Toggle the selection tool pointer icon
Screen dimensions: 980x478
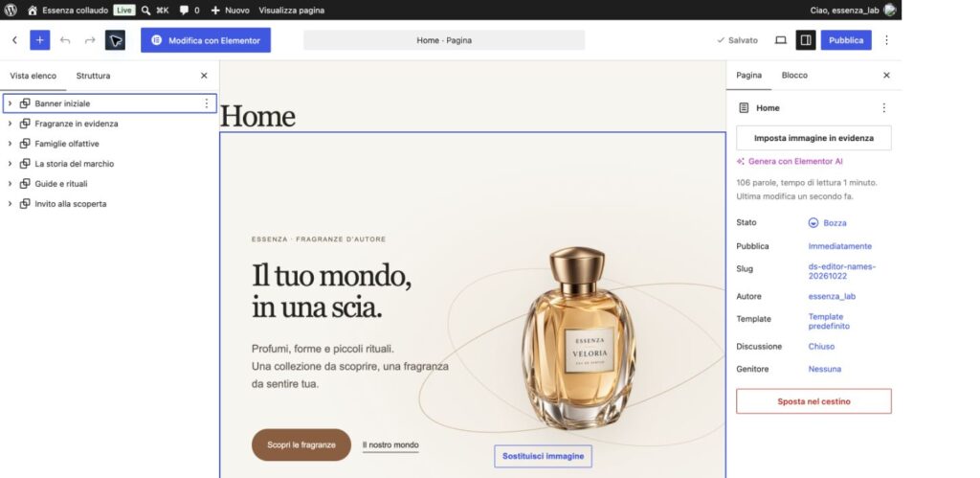(115, 40)
